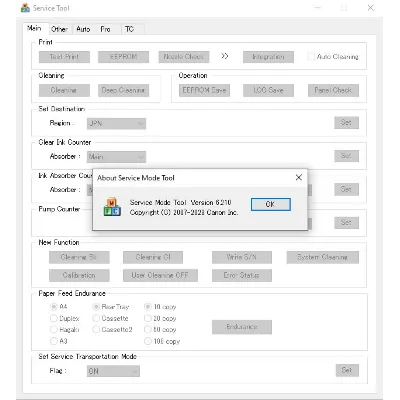This screenshot has height=400, width=400.
Task: Select the 100 copy radio button
Action: coord(148,341)
